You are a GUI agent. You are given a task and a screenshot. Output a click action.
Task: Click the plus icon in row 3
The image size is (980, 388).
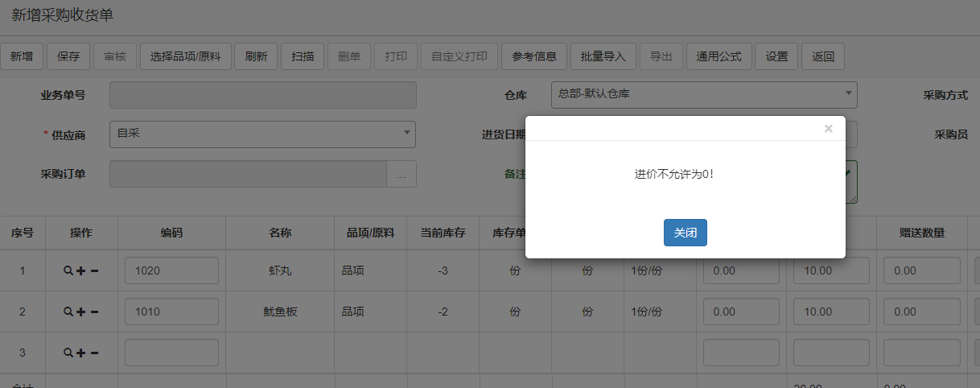tap(81, 353)
